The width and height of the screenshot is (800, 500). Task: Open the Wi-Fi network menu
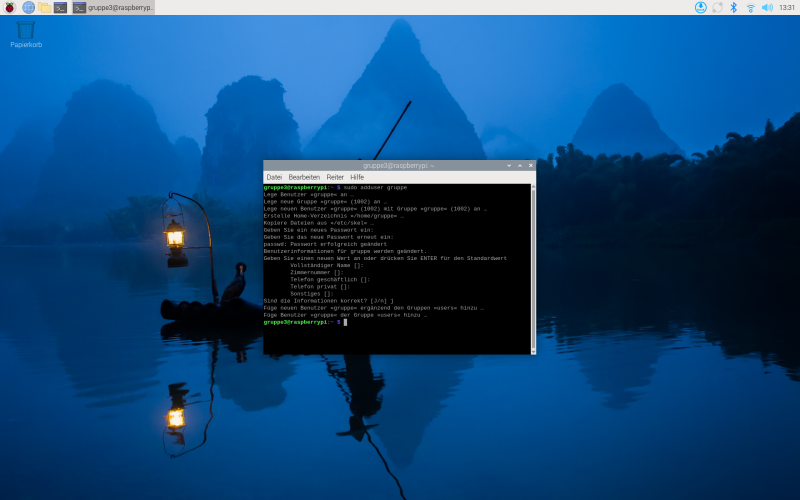click(750, 7)
